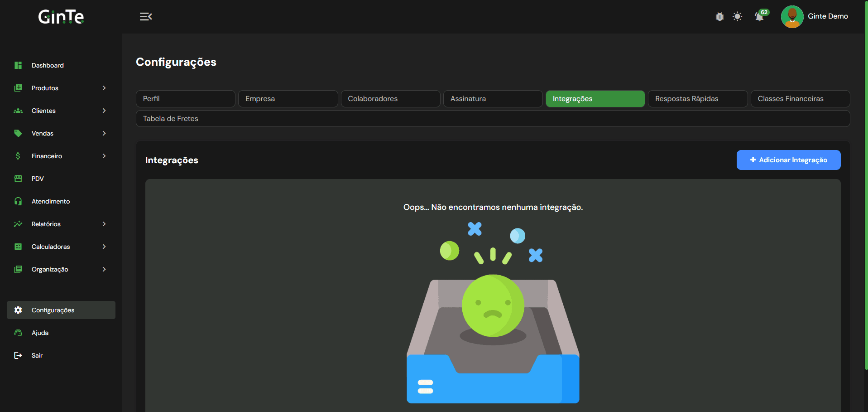
Task: Expand the Vendas submenu chevron
Action: point(104,133)
